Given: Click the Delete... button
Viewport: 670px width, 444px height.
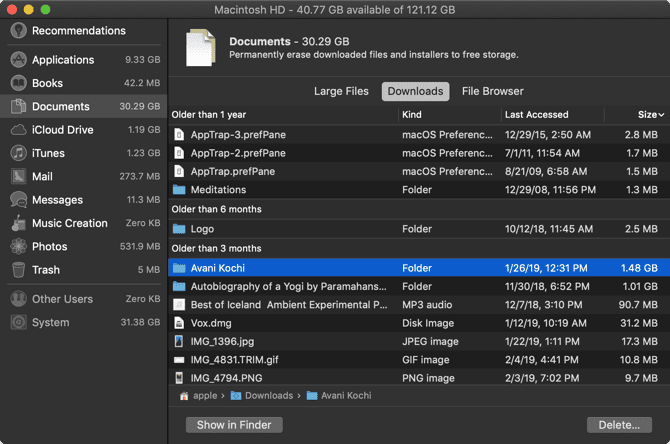Looking at the screenshot, I should (619, 425).
